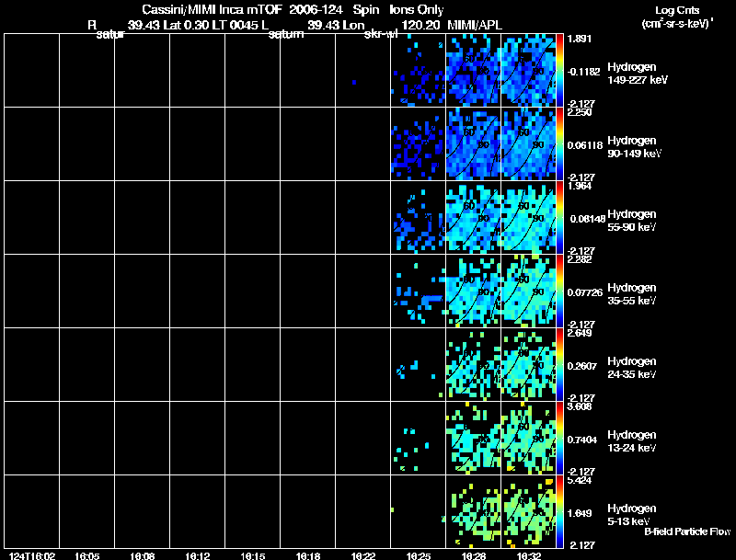Choose the 5-13 keV image in 16:32 column
This screenshot has height=560, width=736.
[528, 512]
